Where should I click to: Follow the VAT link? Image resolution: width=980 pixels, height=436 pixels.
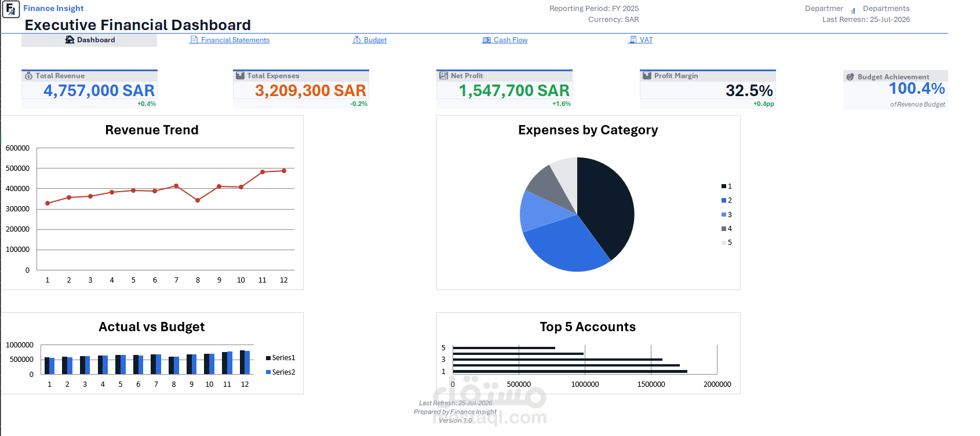646,40
